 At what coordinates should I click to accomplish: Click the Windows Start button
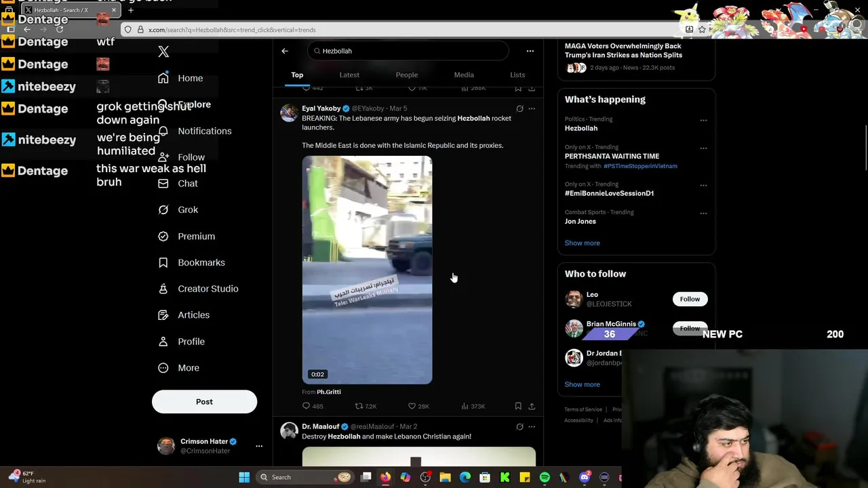click(244, 477)
